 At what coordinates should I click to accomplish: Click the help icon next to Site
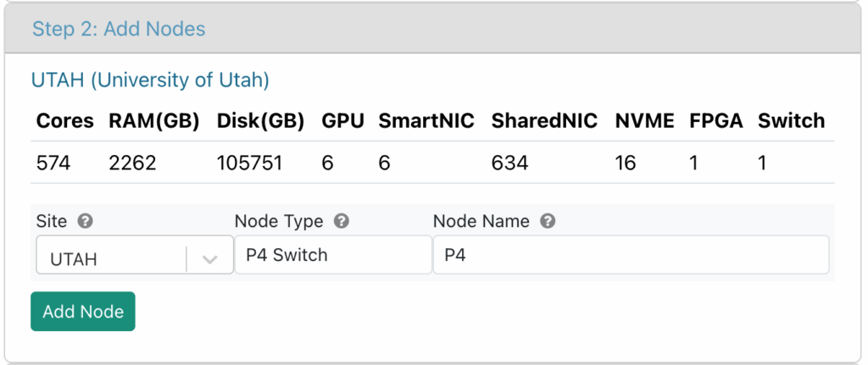click(x=85, y=222)
